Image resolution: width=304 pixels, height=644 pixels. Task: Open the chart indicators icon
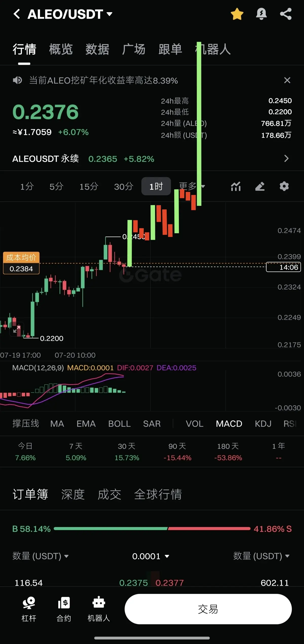pyautogui.click(x=236, y=186)
